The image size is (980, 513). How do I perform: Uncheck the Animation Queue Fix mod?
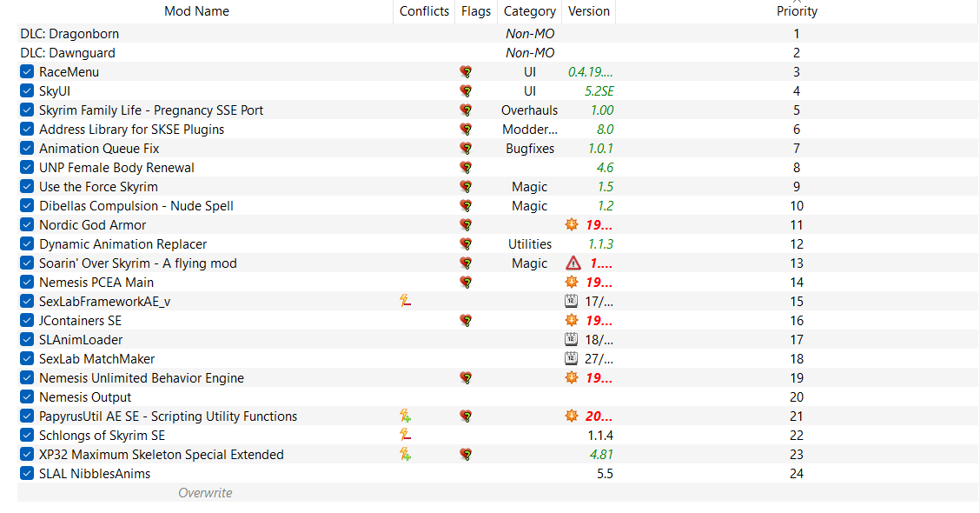(x=27, y=149)
